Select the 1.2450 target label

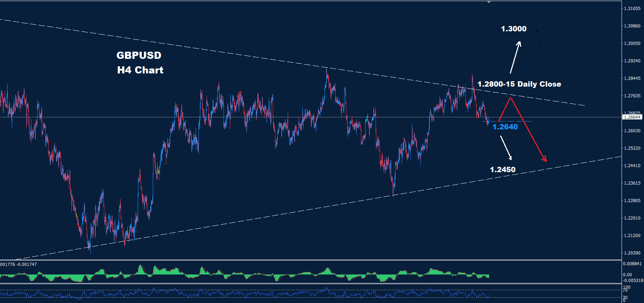pos(502,170)
